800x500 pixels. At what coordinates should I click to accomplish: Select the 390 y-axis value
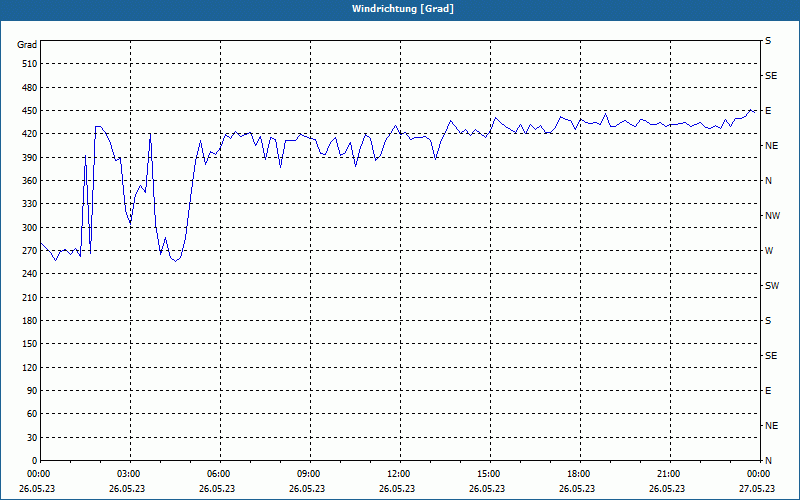[x=30, y=158]
